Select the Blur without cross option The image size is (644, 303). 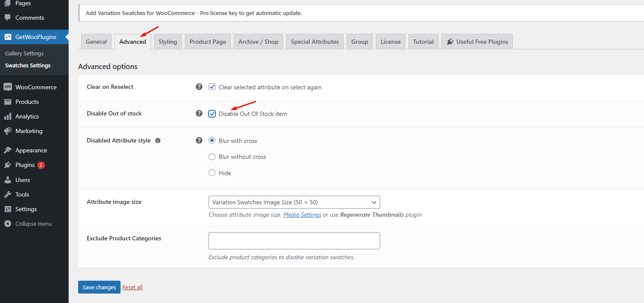[212, 157]
